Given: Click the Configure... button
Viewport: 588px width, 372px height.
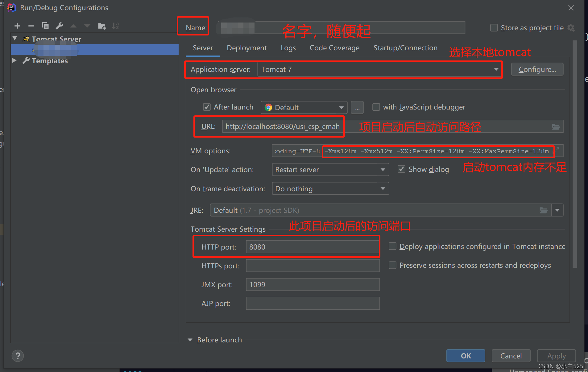Looking at the screenshot, I should pos(537,69).
